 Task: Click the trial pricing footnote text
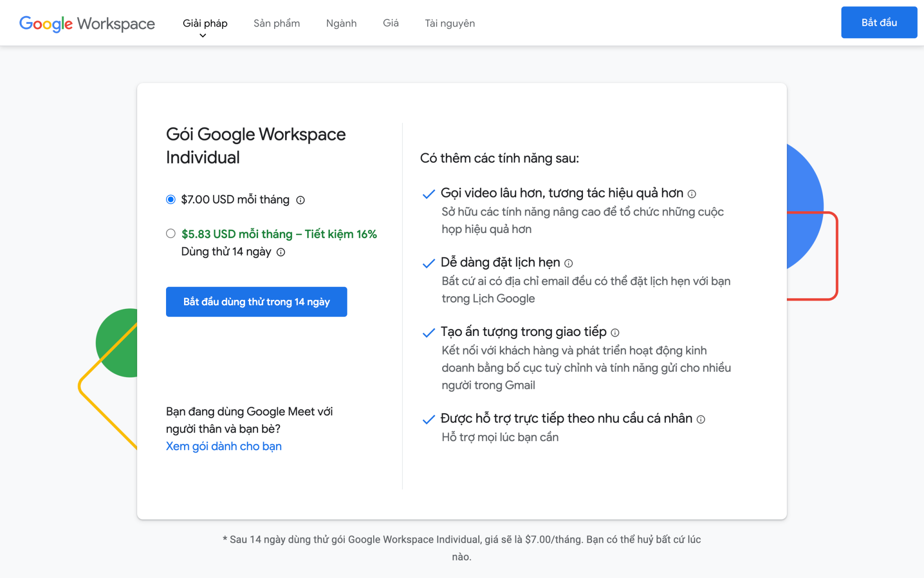click(x=462, y=540)
